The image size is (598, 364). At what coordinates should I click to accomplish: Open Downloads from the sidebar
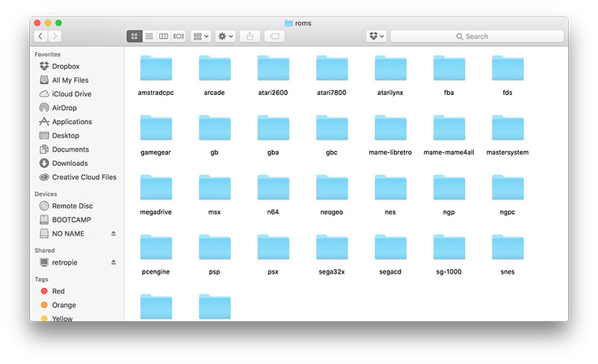pos(70,163)
